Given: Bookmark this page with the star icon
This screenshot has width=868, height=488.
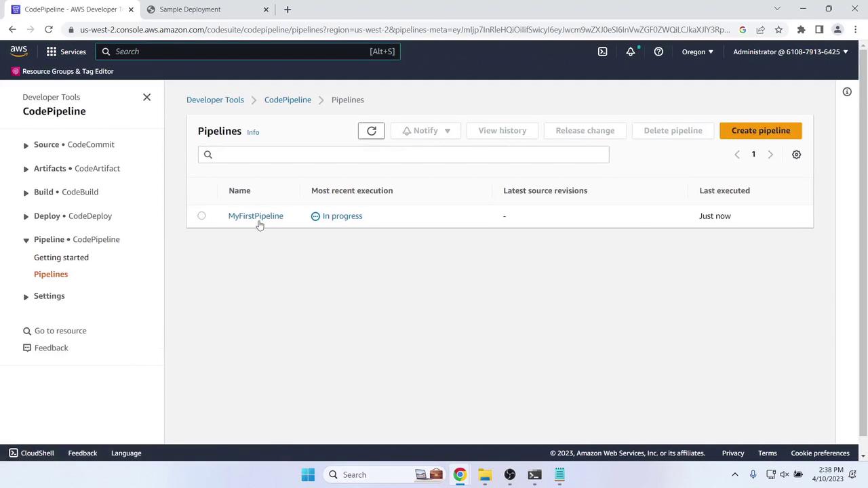Looking at the screenshot, I should [778, 29].
